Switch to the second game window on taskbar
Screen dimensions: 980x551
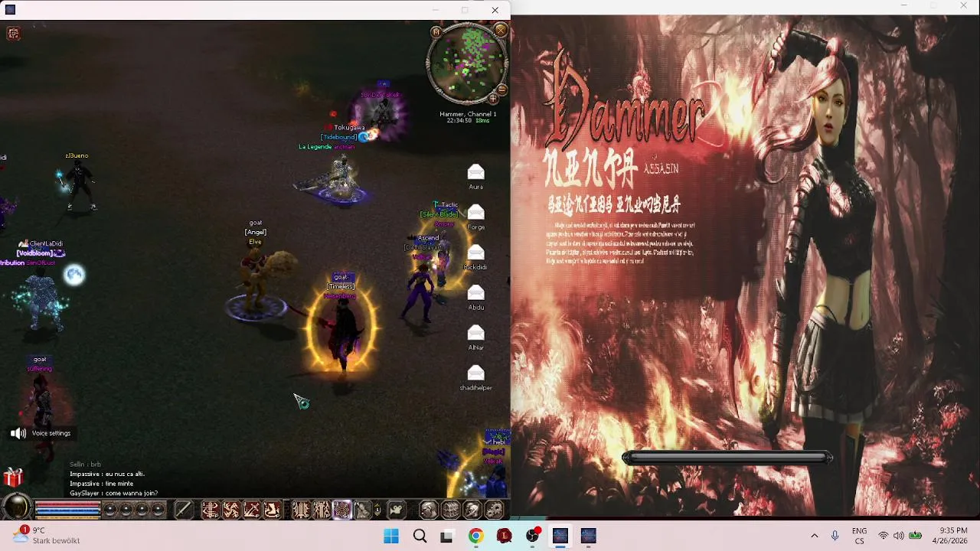[x=588, y=536]
